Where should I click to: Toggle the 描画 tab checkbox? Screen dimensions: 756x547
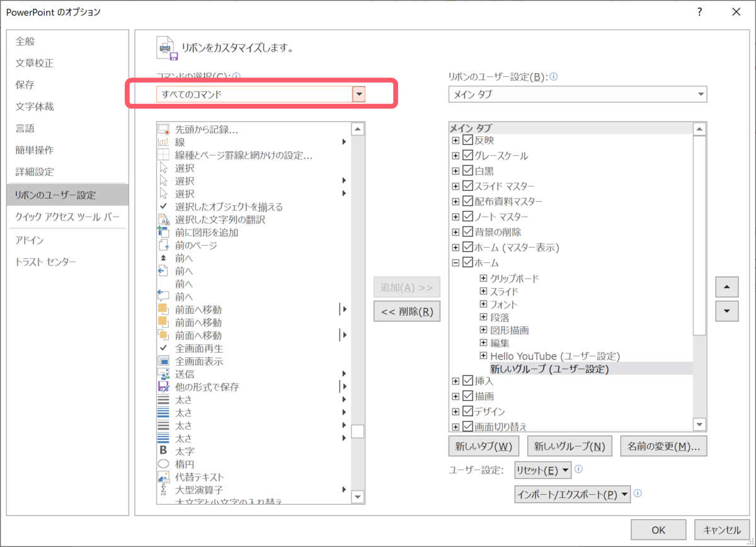click(467, 396)
